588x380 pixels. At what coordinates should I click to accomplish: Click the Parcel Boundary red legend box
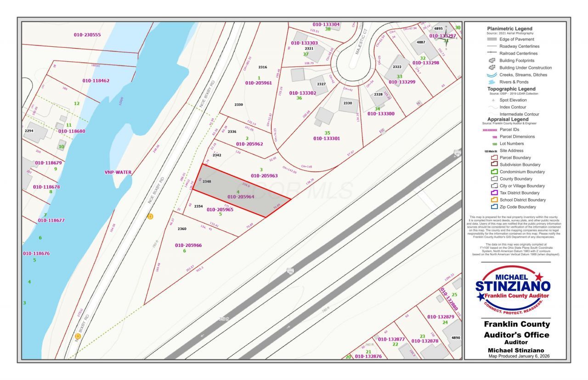(x=494, y=157)
